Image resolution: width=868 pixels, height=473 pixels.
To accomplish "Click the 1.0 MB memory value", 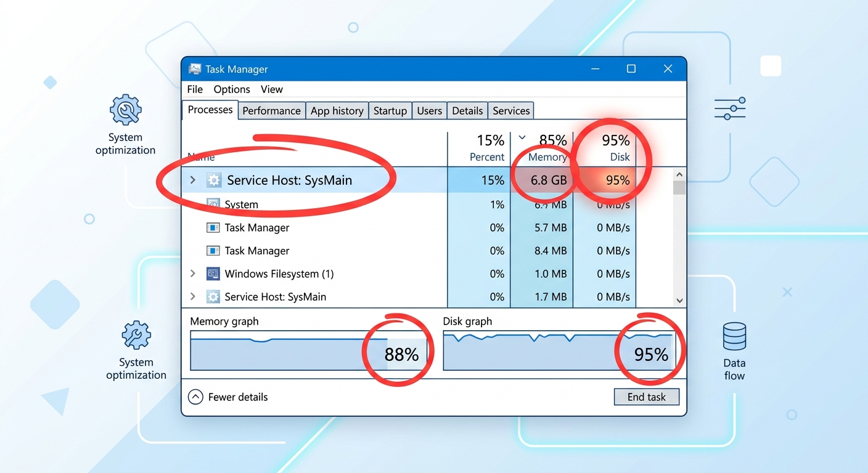I will [551, 273].
